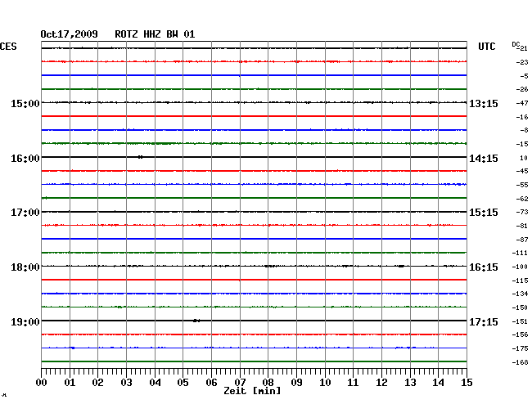Image resolution: width=532 pixels, height=404 pixels.
Task: Select the DC offset value -175
Action: [x=520, y=348]
